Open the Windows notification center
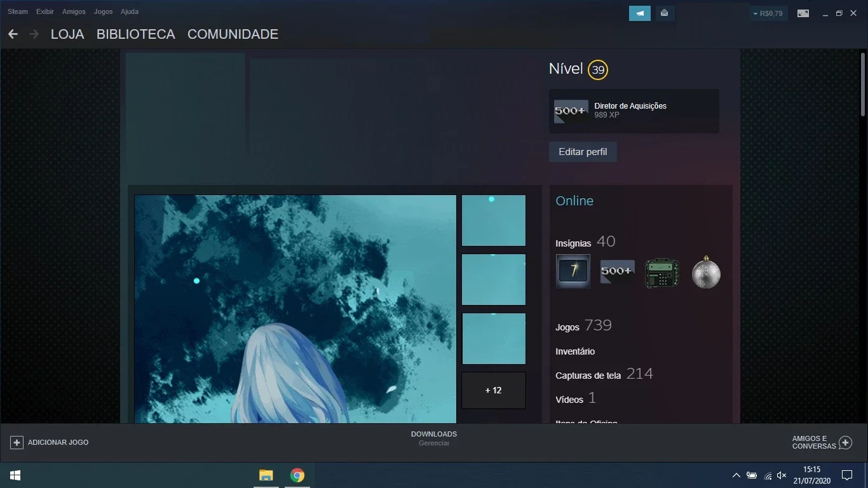The height and width of the screenshot is (488, 868). [847, 475]
